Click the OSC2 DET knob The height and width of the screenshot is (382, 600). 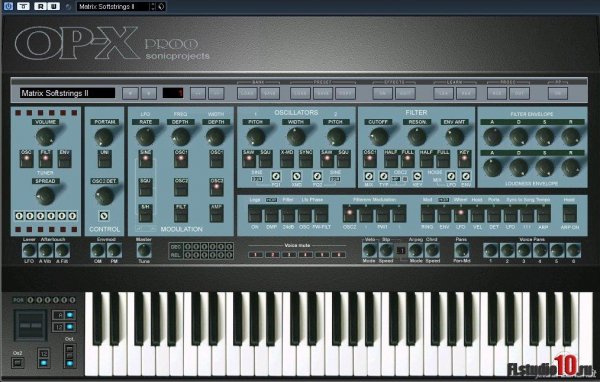tap(104, 196)
